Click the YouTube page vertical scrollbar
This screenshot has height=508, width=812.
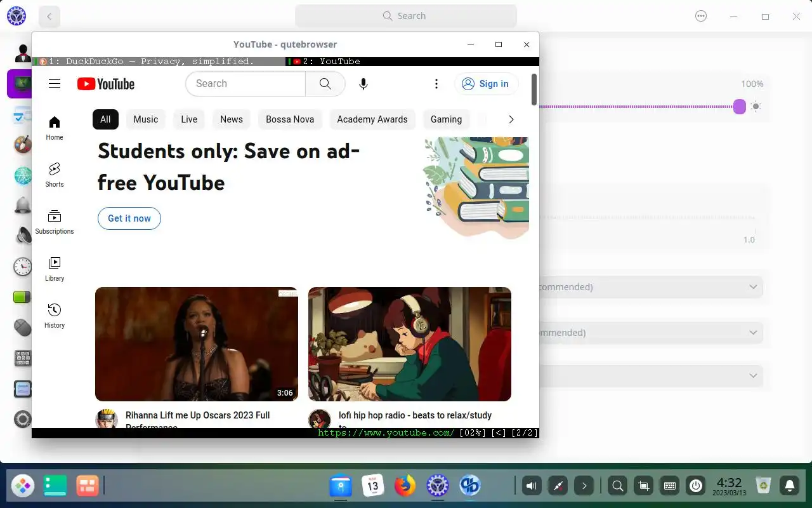point(534,90)
